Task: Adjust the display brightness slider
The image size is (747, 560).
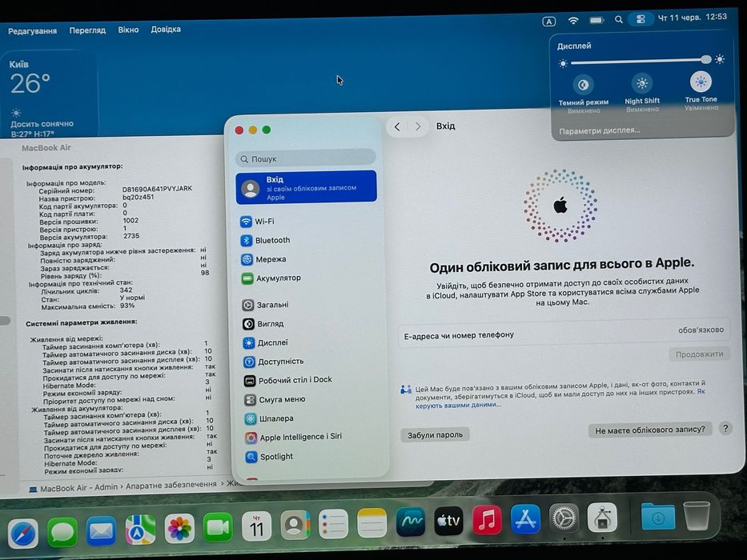Action: click(x=641, y=61)
